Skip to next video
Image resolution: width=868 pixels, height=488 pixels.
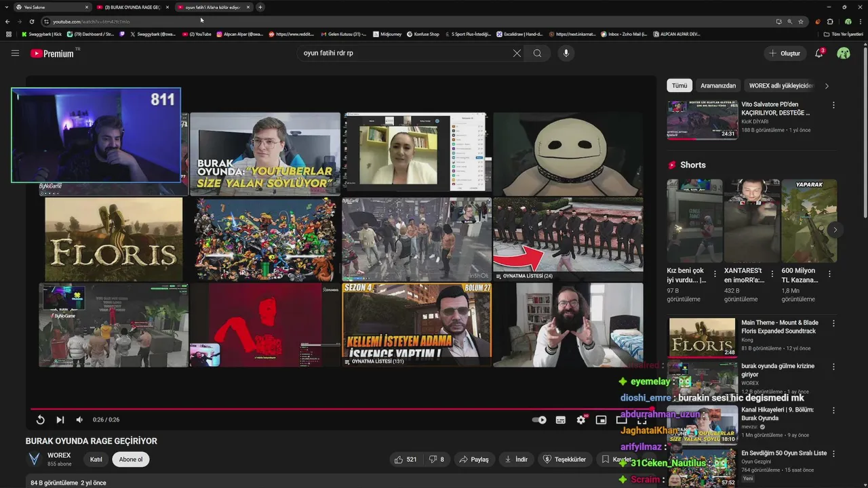[x=60, y=420]
